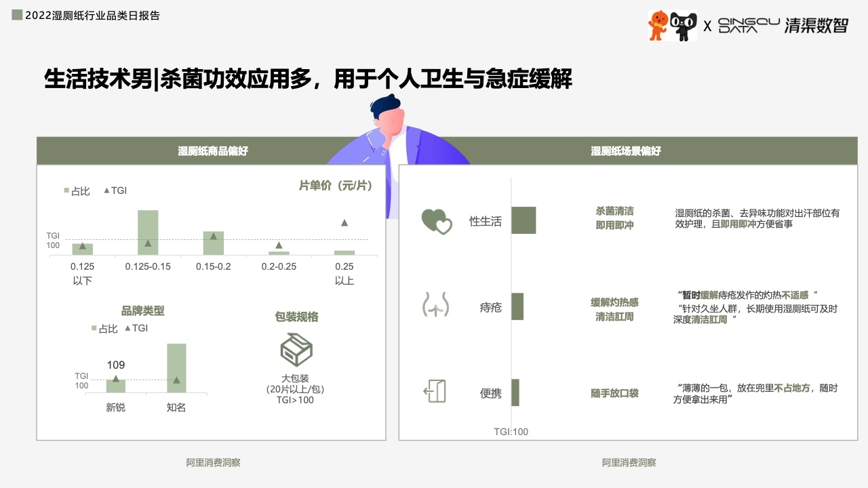The width and height of the screenshot is (868, 488).
Task: Click the green square in report title
Action: [17, 15]
